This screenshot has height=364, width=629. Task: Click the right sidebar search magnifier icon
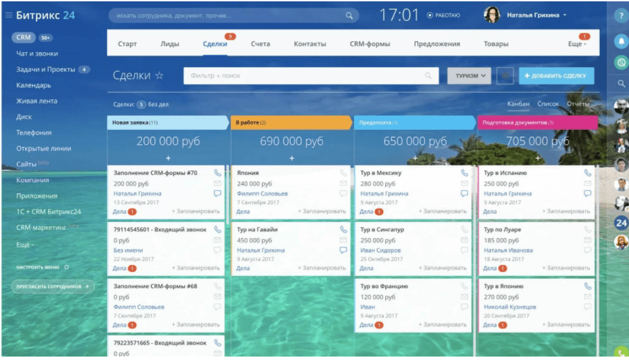click(x=621, y=83)
